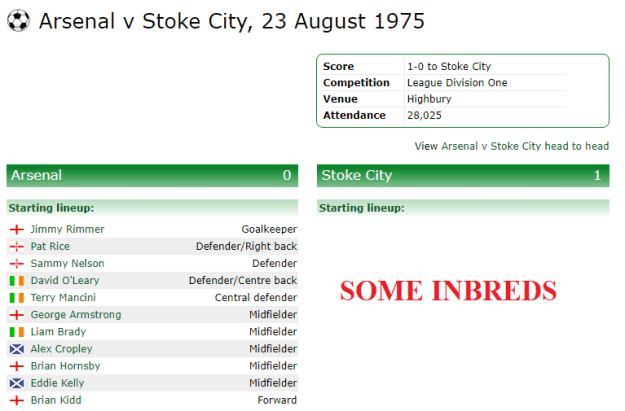Open Terry Mancini's player profile
Image resolution: width=625 pixels, height=411 pixels.
(x=63, y=298)
